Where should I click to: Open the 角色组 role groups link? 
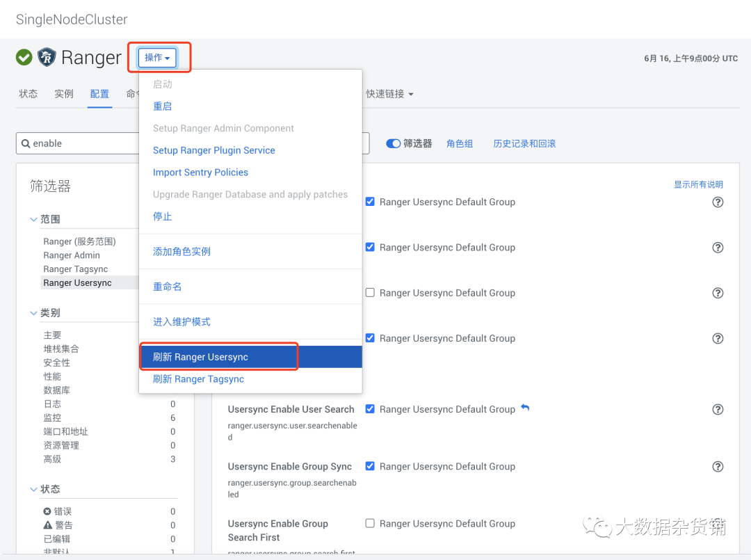click(460, 143)
